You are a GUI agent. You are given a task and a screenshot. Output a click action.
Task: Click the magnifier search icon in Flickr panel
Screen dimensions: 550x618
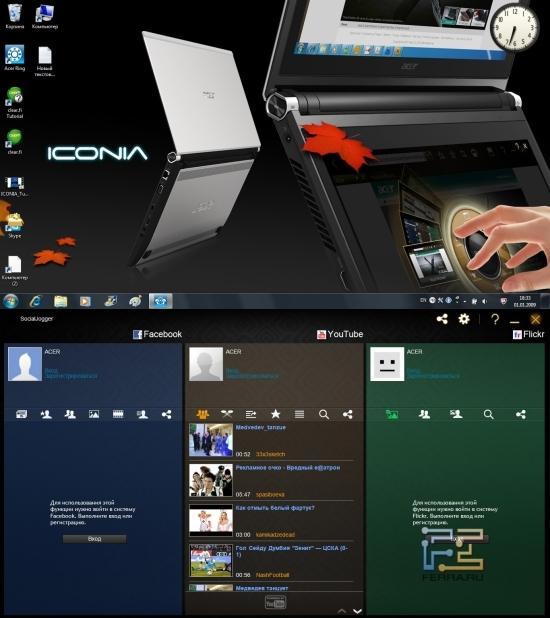pyautogui.click(x=488, y=414)
